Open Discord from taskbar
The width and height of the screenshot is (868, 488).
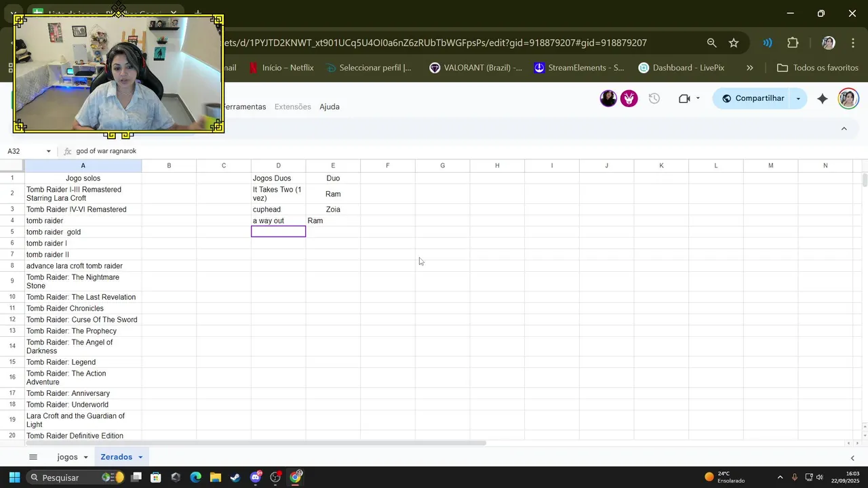[256, 477]
